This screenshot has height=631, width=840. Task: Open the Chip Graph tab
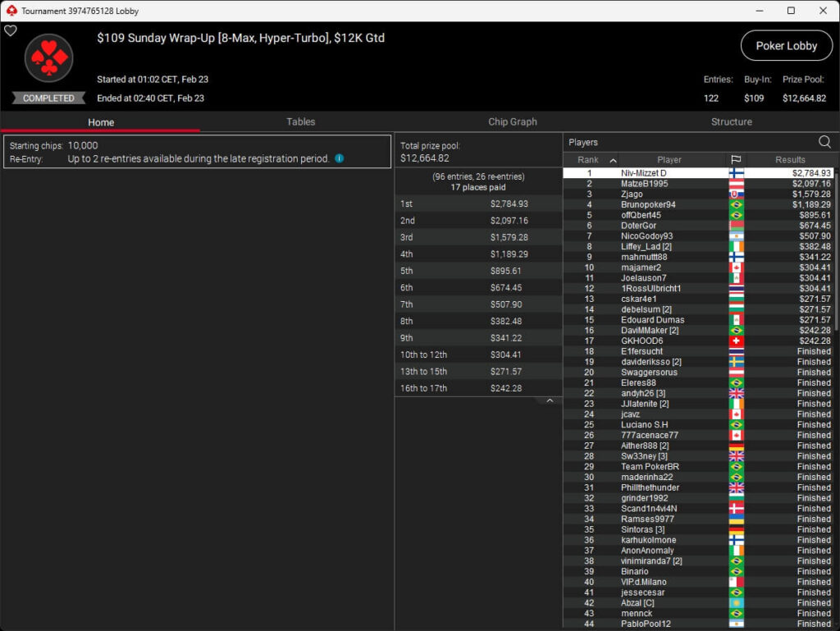click(513, 121)
